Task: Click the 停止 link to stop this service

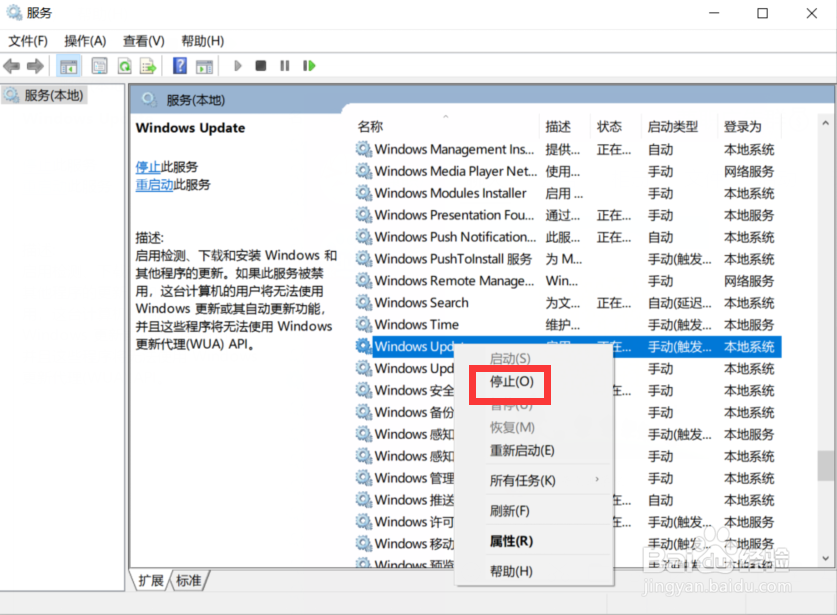Action: click(148, 167)
